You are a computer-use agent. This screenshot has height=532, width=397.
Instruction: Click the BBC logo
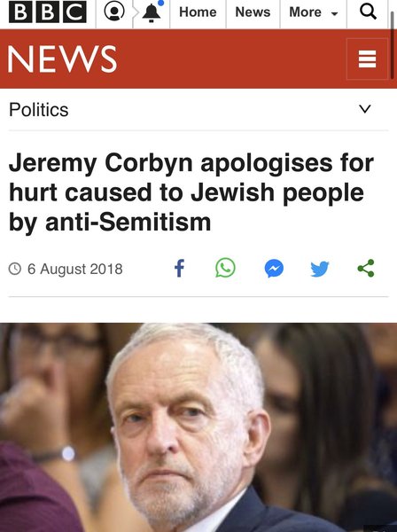pyautogui.click(x=48, y=12)
